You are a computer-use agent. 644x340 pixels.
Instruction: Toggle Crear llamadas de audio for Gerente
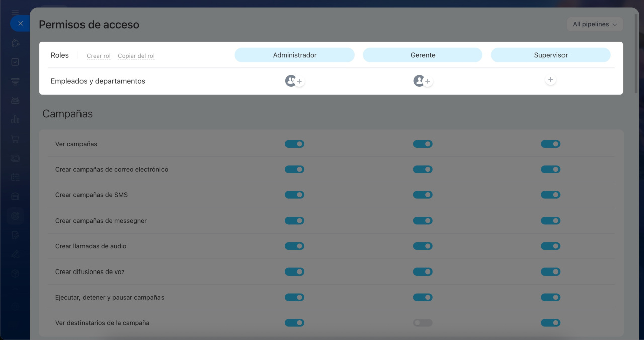[423, 246]
